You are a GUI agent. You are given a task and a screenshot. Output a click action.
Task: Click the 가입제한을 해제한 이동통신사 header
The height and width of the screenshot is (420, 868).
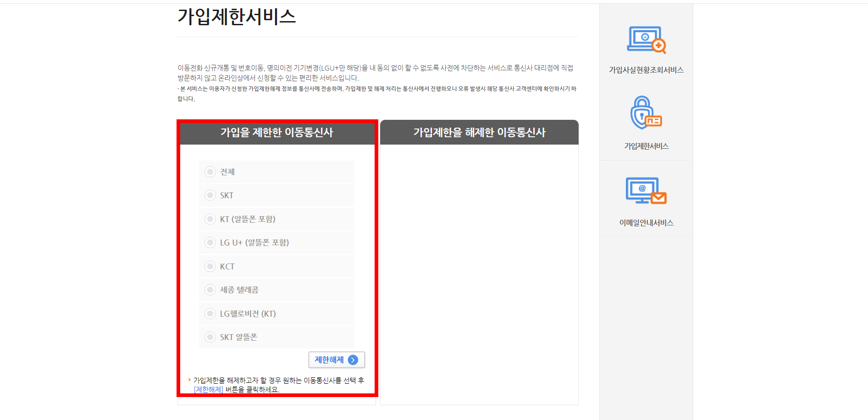[x=479, y=132]
